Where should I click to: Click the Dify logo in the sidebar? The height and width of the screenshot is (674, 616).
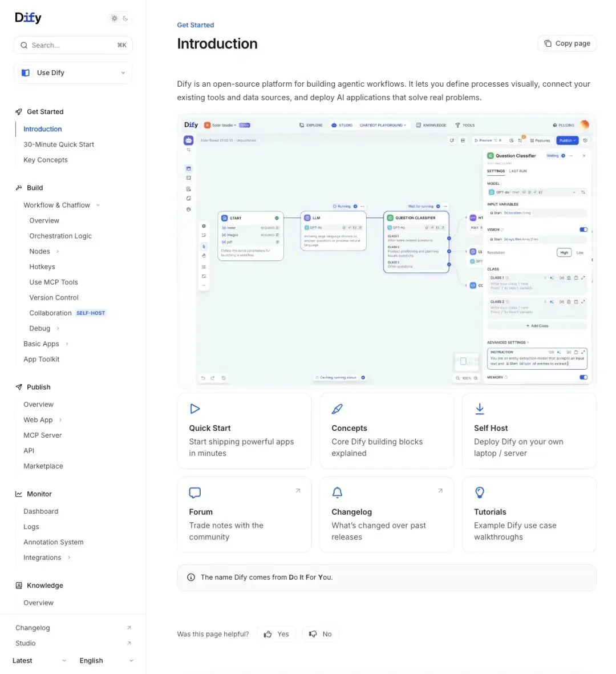pos(28,18)
